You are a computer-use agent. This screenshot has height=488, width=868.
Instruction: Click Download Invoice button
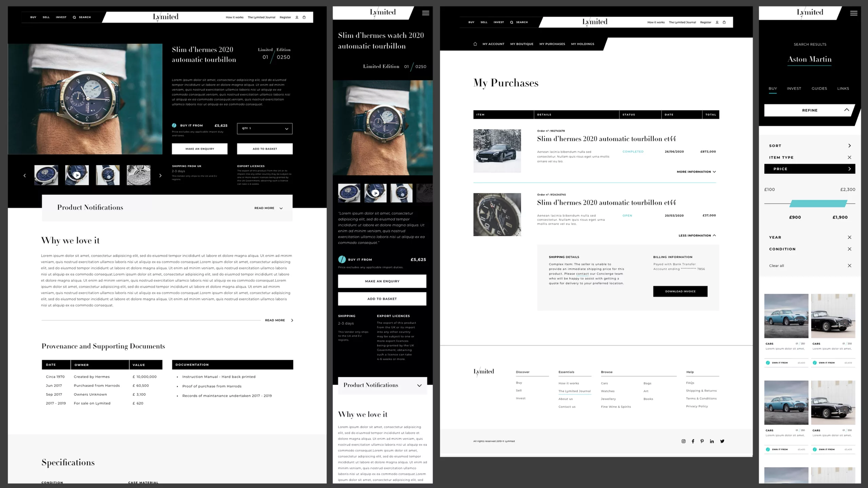click(680, 291)
